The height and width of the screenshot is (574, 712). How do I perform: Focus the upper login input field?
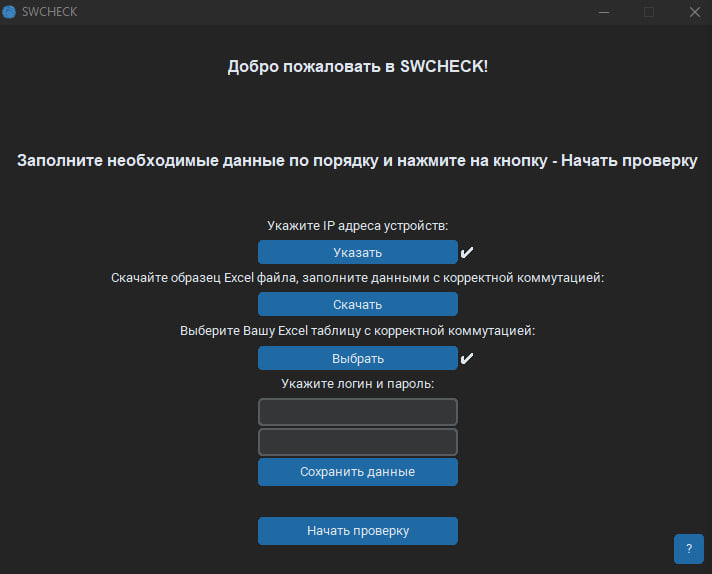coord(357,412)
